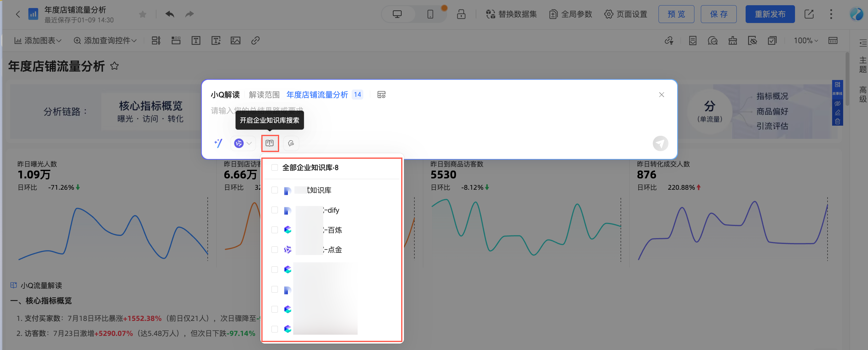Open 全局参数 in the top menu

pos(571,14)
